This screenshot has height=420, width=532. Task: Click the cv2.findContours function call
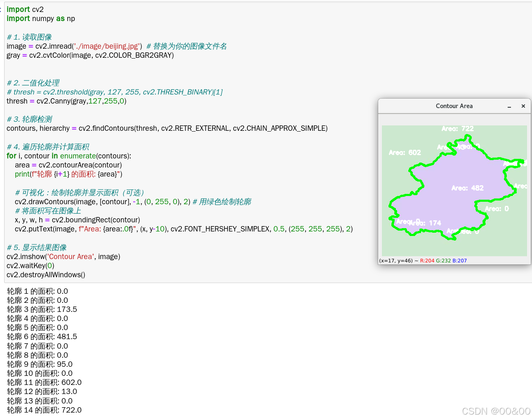click(x=108, y=128)
